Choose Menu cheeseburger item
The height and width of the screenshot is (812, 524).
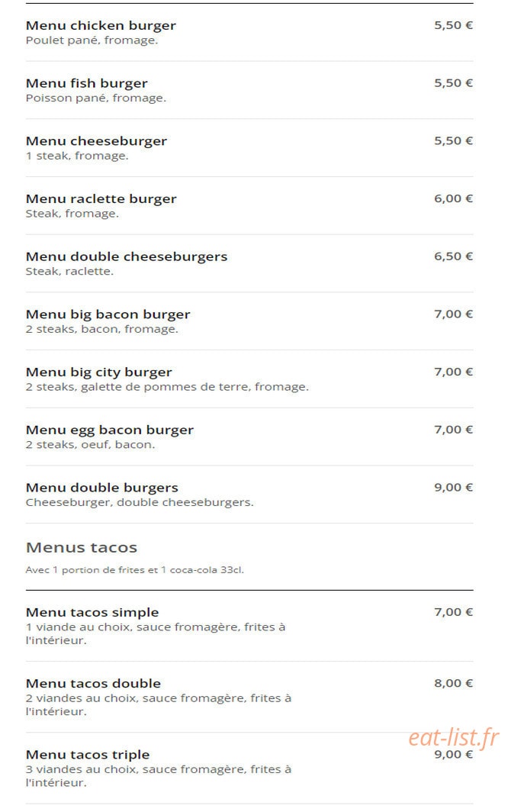[x=249, y=148]
